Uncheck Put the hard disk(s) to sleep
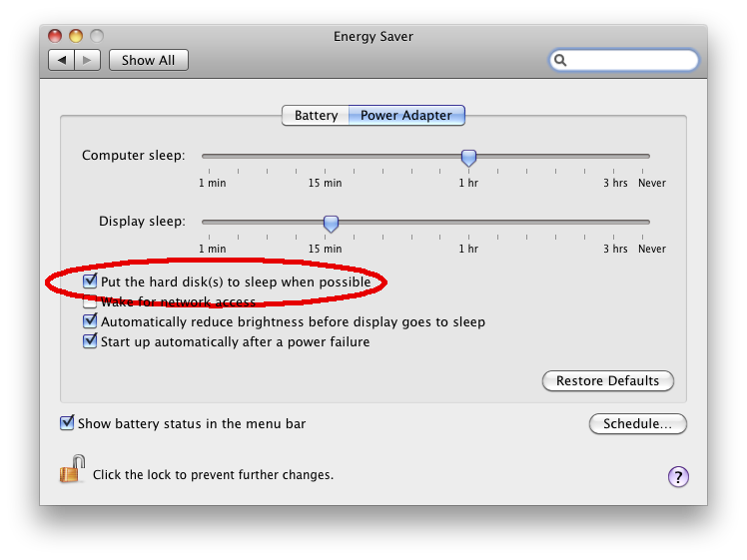 pyautogui.click(x=90, y=281)
